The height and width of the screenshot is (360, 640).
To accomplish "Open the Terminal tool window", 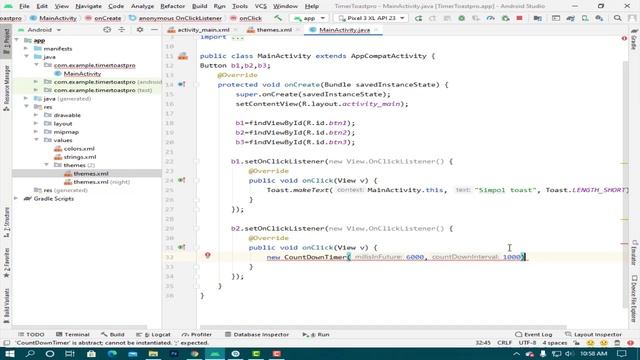I will (x=73, y=334).
